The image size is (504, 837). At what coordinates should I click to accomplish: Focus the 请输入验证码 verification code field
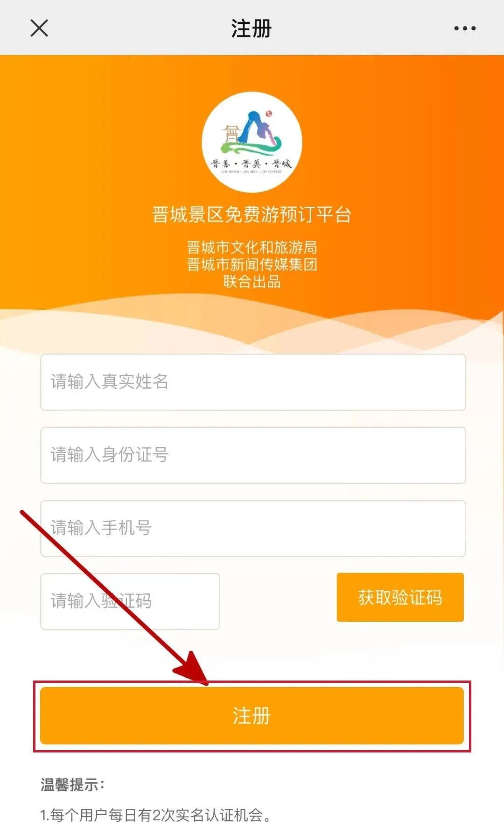[130, 601]
